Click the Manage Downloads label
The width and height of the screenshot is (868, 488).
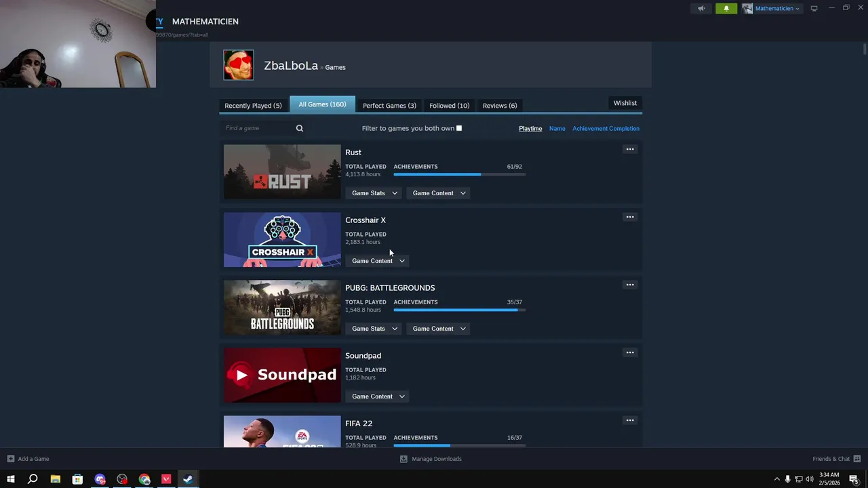pyautogui.click(x=437, y=459)
